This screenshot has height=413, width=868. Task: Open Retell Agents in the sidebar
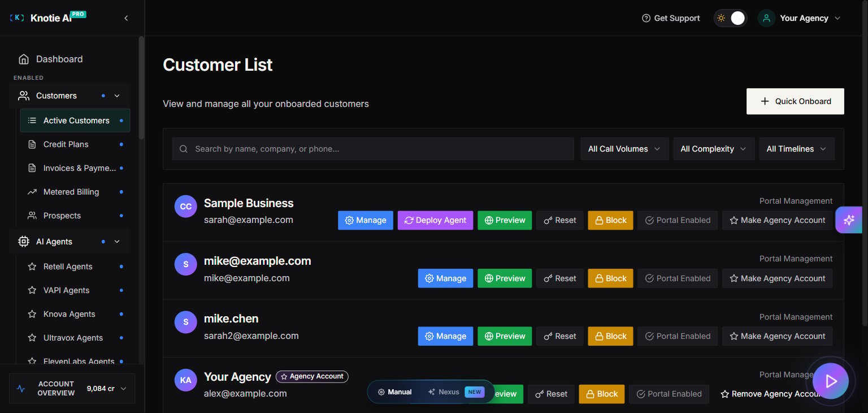click(75, 266)
